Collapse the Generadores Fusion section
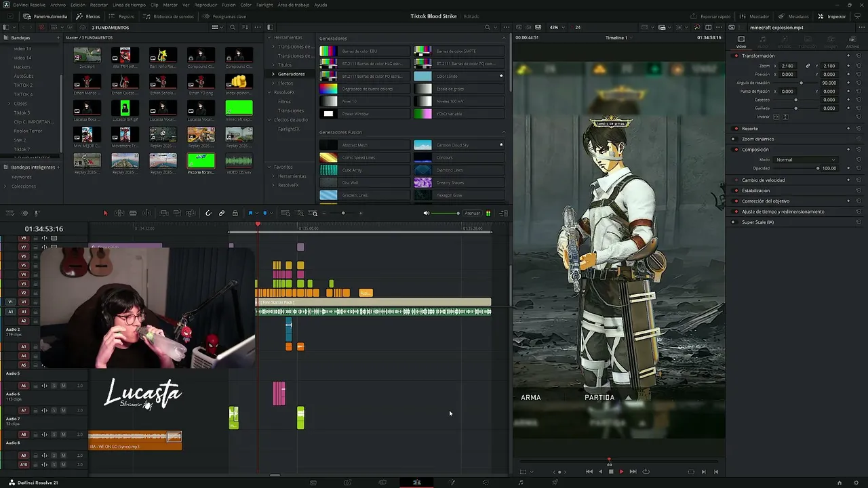The width and height of the screenshot is (868, 488). [504, 132]
